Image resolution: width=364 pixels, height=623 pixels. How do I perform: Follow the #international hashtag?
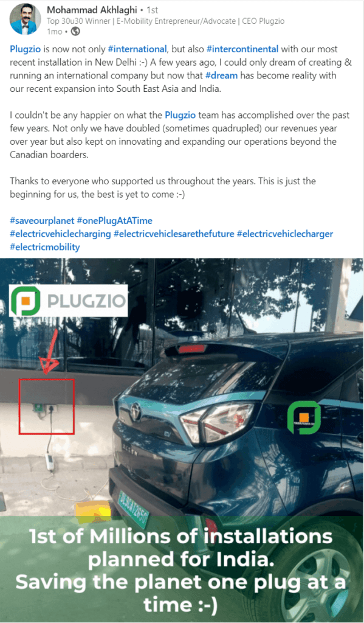pos(137,49)
